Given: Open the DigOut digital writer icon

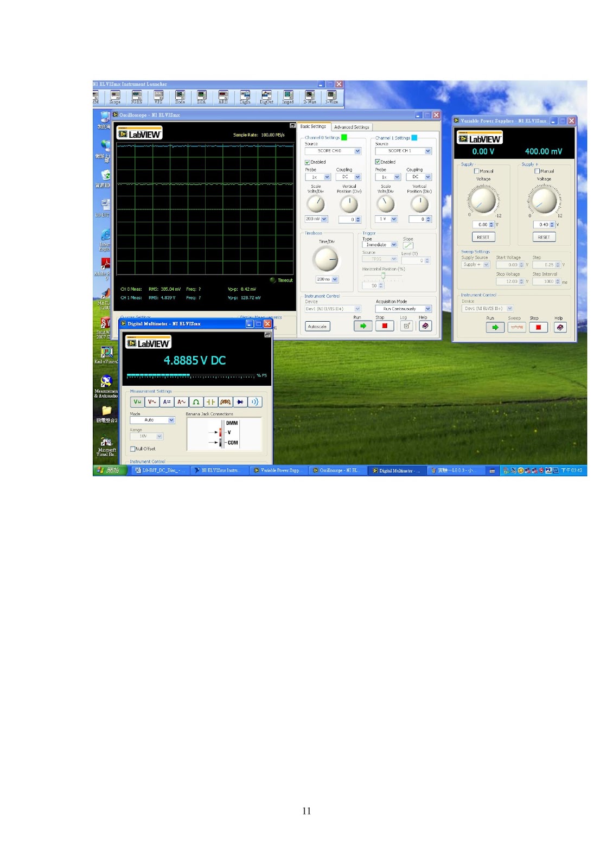Looking at the screenshot, I should tap(266, 97).
